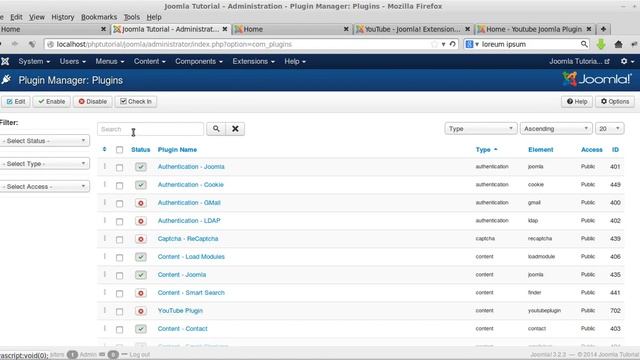
Task: Click into the plugin Search field
Action: click(x=150, y=129)
